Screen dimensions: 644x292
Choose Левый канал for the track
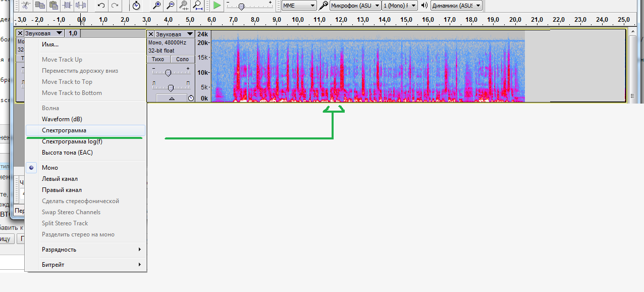pyautogui.click(x=86, y=179)
